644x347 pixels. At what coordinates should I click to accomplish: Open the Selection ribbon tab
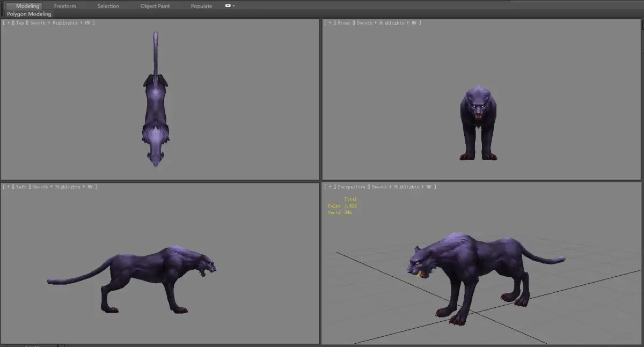108,6
